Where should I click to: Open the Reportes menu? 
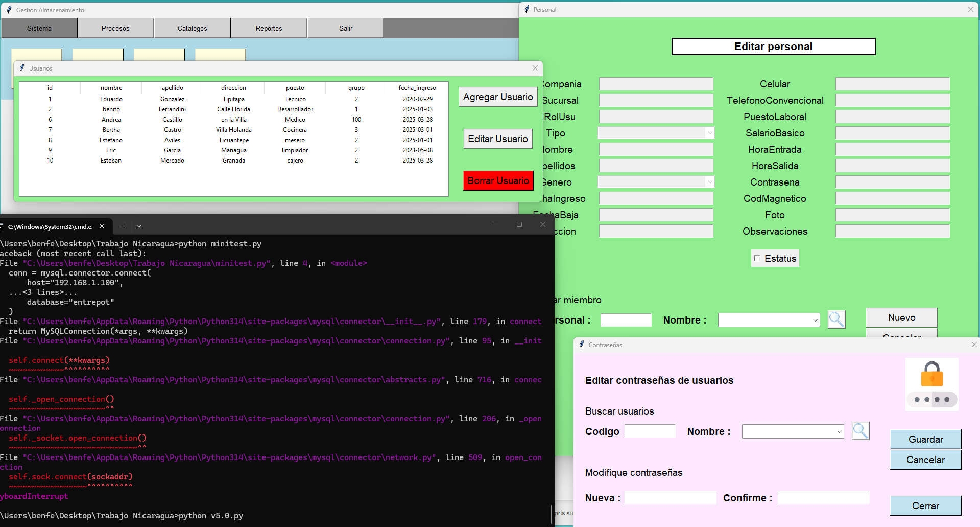click(x=269, y=28)
